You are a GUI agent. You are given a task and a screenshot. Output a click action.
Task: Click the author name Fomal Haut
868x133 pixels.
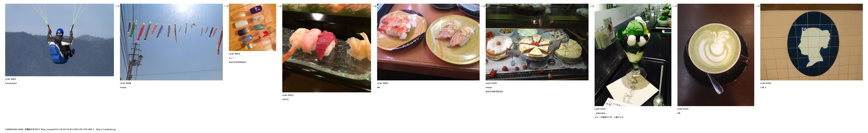(x=11, y=83)
